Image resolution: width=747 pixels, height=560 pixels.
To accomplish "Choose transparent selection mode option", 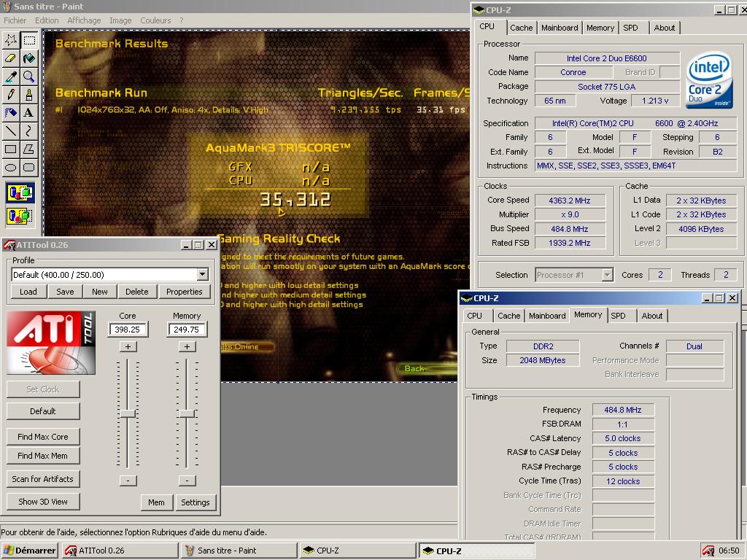I will coord(20,216).
